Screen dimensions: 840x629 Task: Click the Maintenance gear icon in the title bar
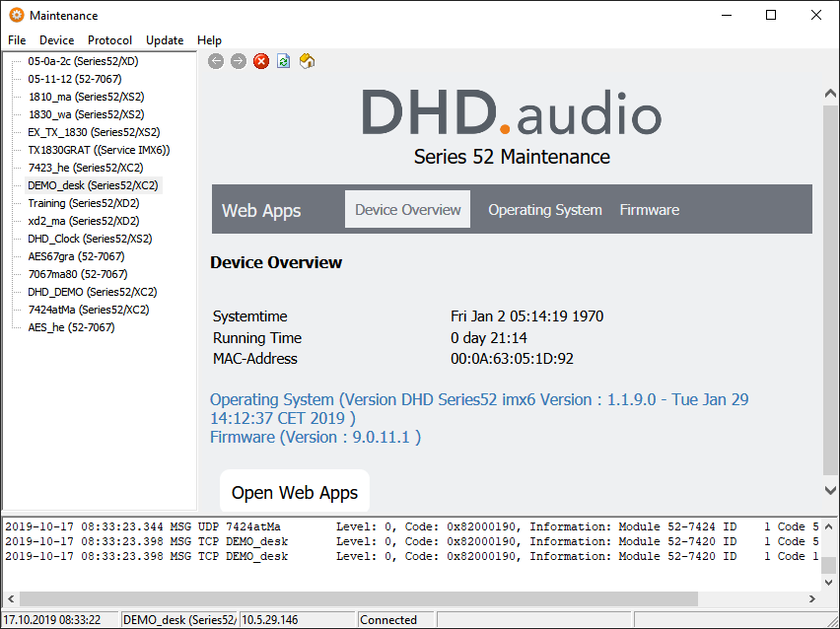click(15, 15)
